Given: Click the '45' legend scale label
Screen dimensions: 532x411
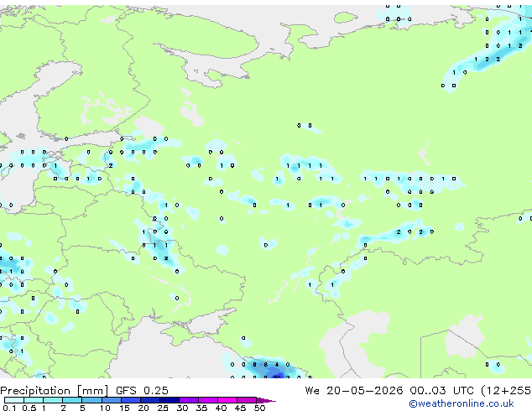Looking at the screenshot, I should [240, 408].
